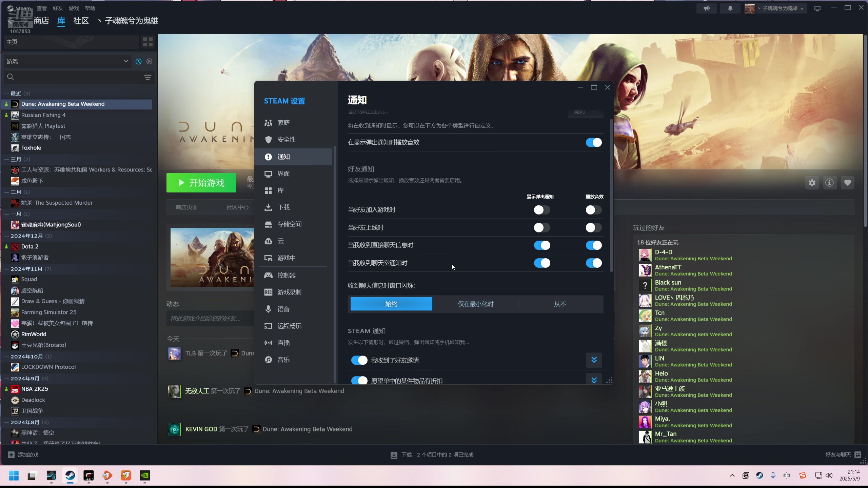Expand friend invite notification options

[x=594, y=360]
